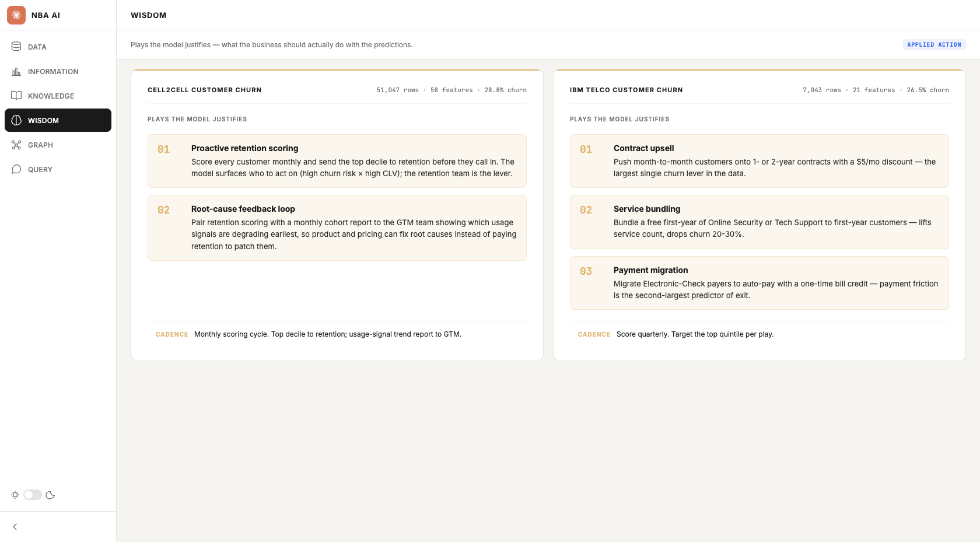
Task: Click the 'Plays the model justifies' subtitle
Action: [x=272, y=45]
